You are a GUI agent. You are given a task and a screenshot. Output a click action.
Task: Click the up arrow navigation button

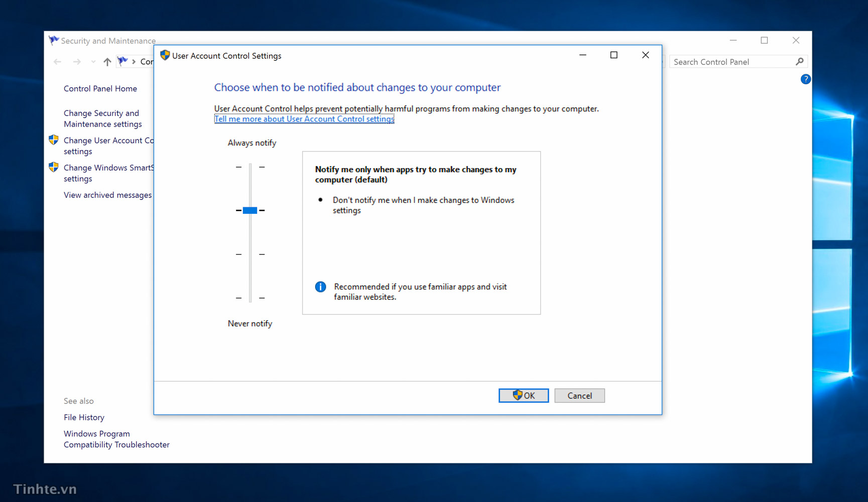tap(107, 62)
